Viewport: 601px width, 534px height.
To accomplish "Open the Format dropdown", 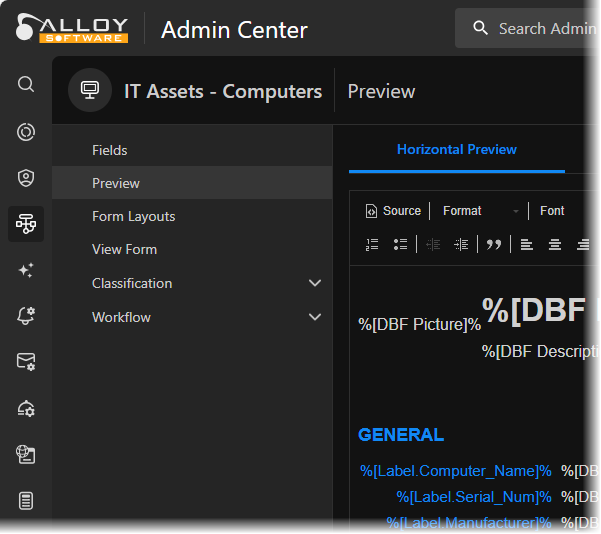I will pos(481,211).
